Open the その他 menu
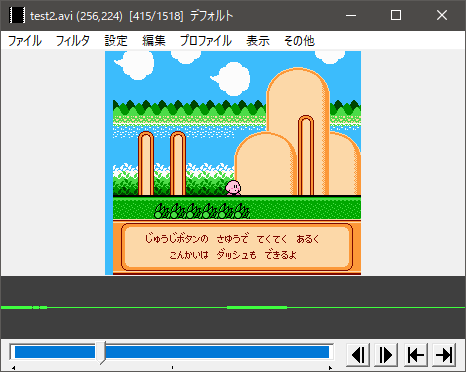This screenshot has height=372, width=466. click(x=299, y=41)
